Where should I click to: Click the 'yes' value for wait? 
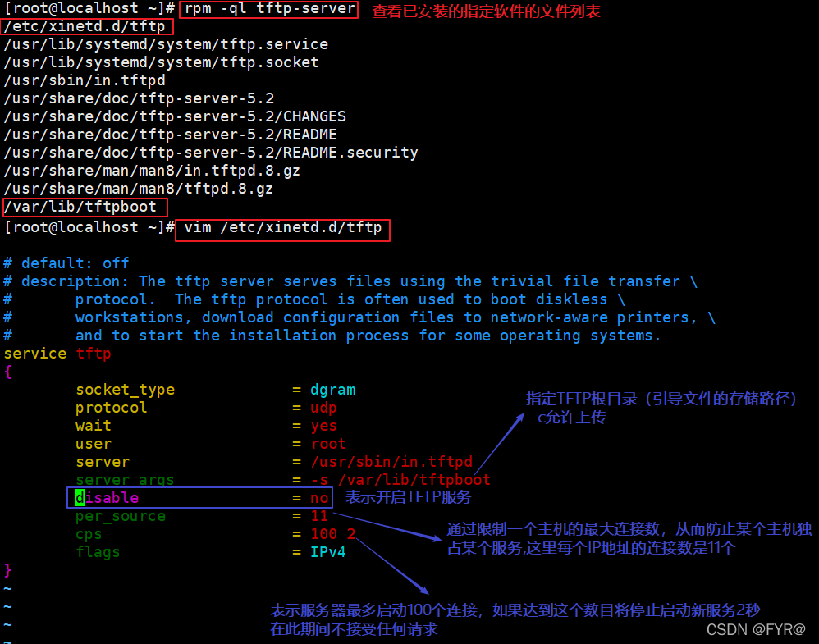pos(323,426)
